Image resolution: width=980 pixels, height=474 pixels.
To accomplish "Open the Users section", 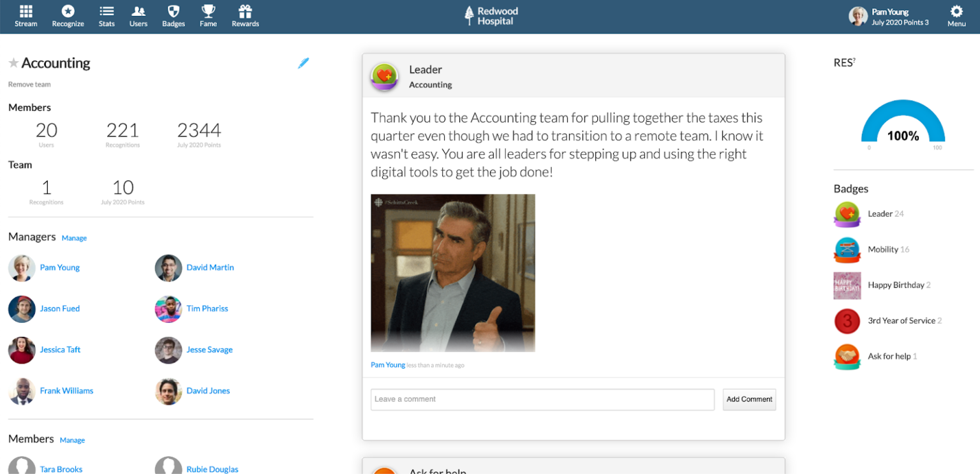I will click(x=138, y=15).
